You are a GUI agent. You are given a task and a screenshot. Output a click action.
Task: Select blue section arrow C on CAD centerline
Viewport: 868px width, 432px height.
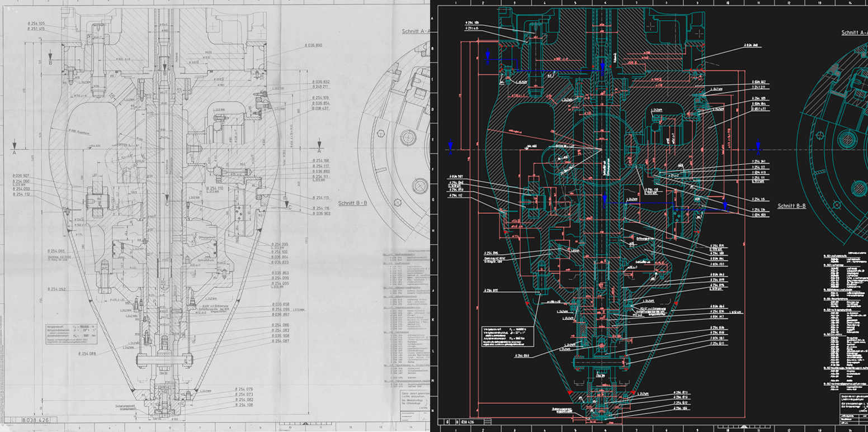[x=605, y=200]
